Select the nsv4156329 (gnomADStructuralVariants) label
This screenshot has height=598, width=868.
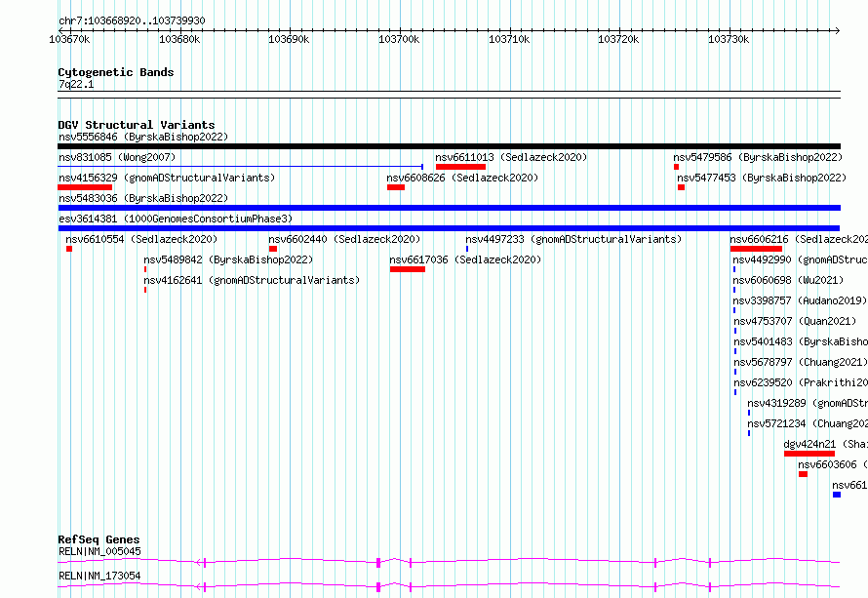[167, 178]
